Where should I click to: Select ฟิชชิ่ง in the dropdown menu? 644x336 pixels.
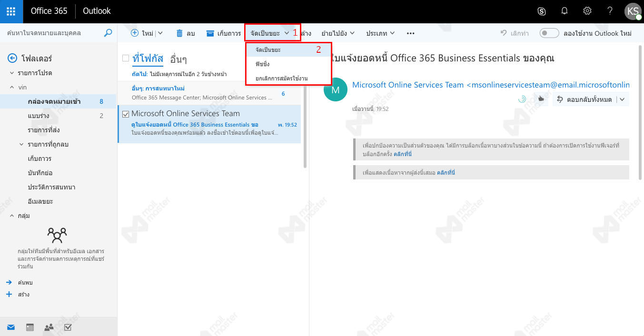(288, 64)
